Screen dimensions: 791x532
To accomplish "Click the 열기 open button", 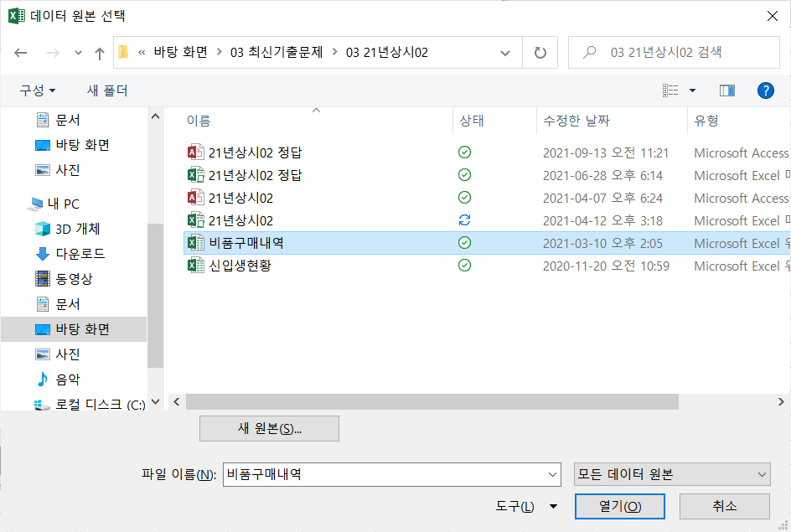I will [x=619, y=506].
